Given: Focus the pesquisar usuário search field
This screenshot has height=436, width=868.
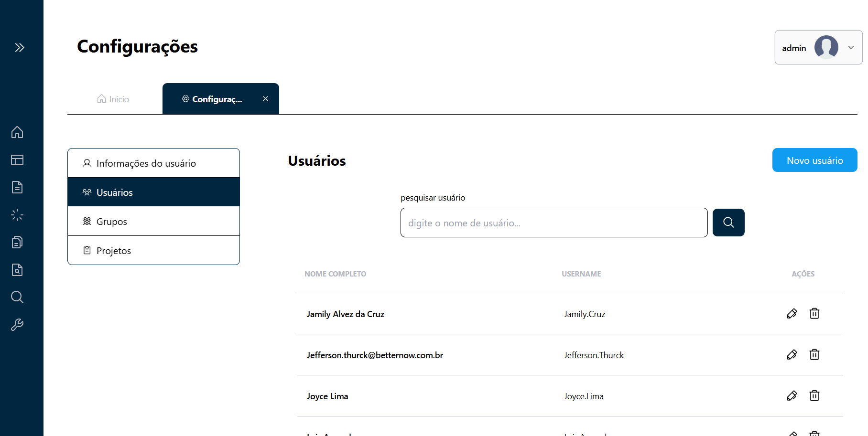Looking at the screenshot, I should point(553,223).
